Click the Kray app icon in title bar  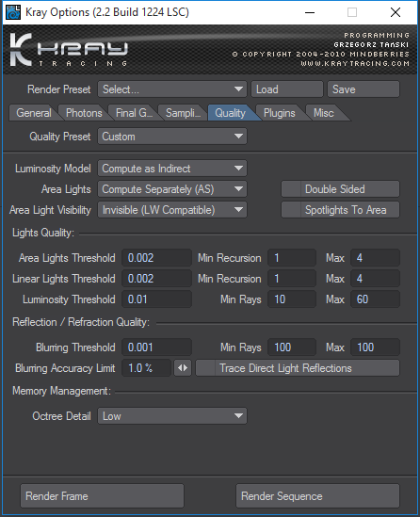pyautogui.click(x=13, y=12)
